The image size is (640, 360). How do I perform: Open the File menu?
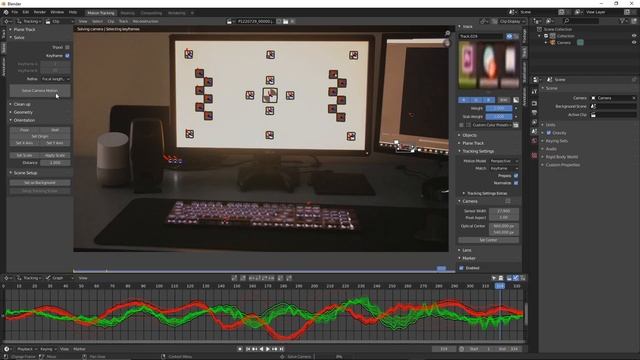point(15,13)
